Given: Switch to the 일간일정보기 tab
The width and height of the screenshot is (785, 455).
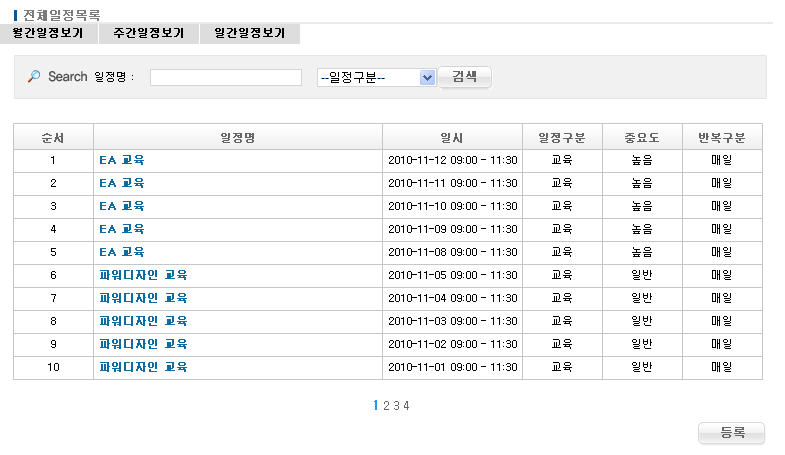Looking at the screenshot, I should click(249, 33).
